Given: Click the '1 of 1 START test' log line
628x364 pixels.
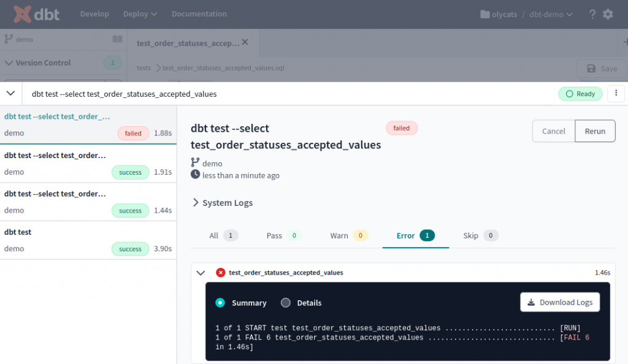Looking at the screenshot, I should pyautogui.click(x=397, y=328).
